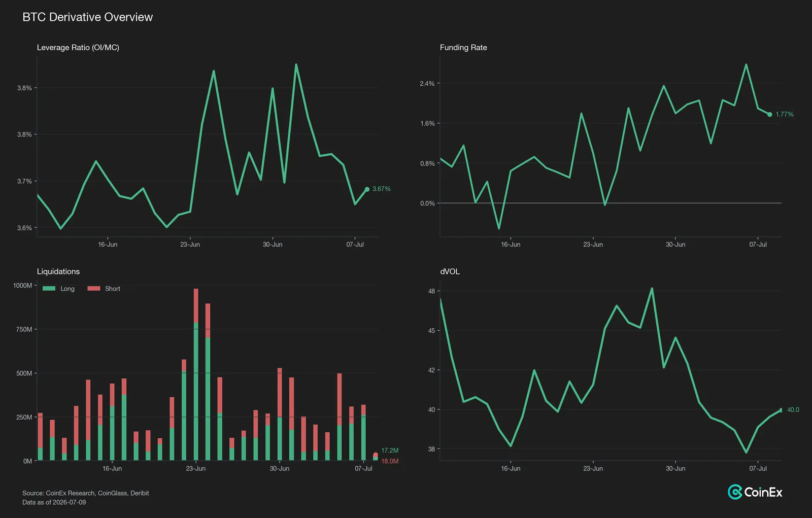This screenshot has width=812, height=518.
Task: Click the 1.77% funding rate end label
Action: [x=785, y=114]
